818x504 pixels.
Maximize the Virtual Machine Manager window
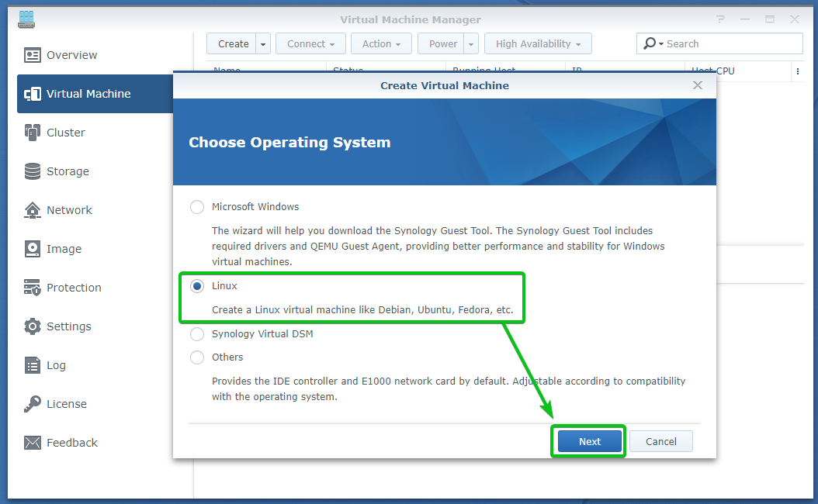tap(769, 19)
